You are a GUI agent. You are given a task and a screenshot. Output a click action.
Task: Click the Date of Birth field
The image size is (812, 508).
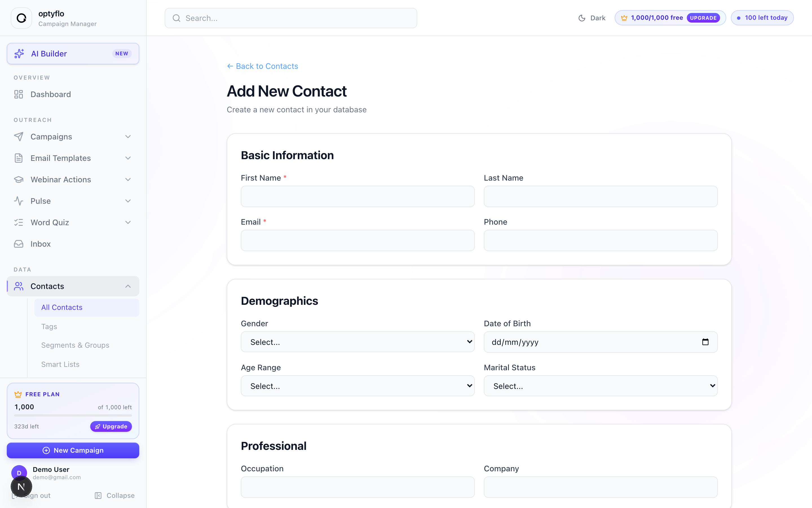601,342
